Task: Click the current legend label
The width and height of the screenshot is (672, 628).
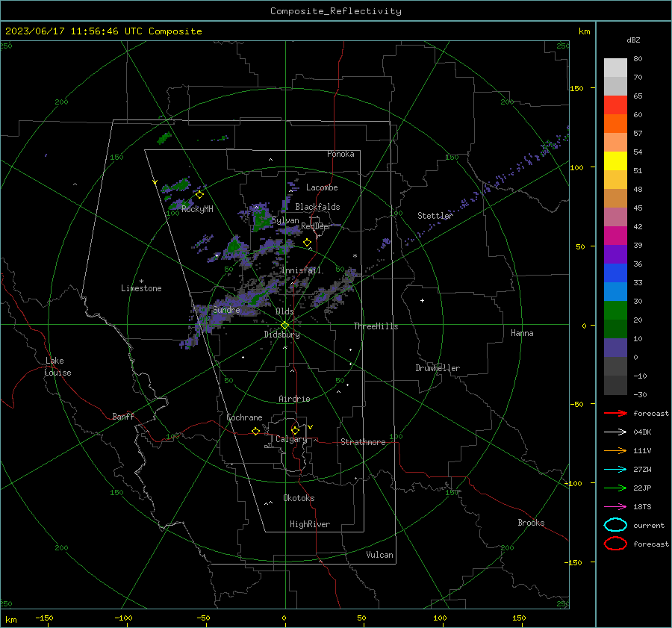Action: point(649,525)
